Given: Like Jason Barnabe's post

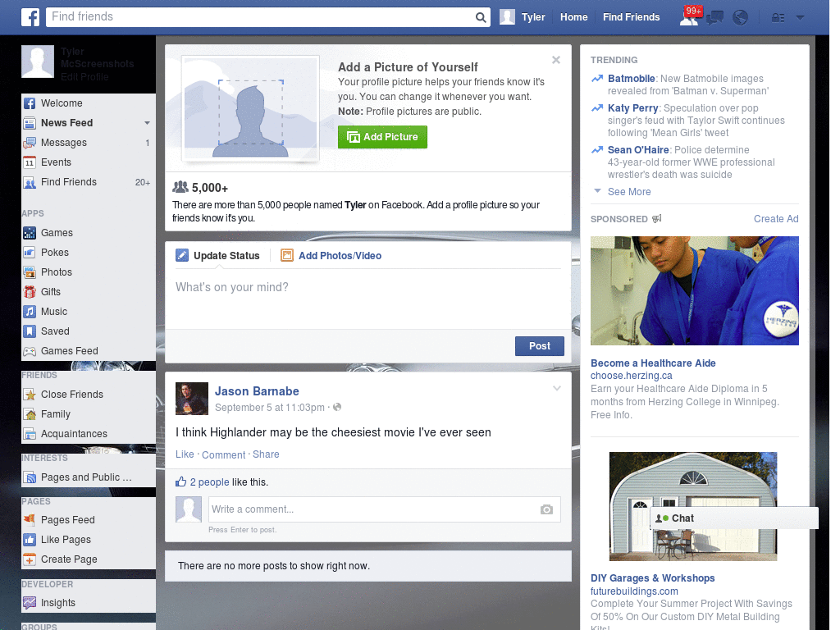Looking at the screenshot, I should click(x=185, y=454).
